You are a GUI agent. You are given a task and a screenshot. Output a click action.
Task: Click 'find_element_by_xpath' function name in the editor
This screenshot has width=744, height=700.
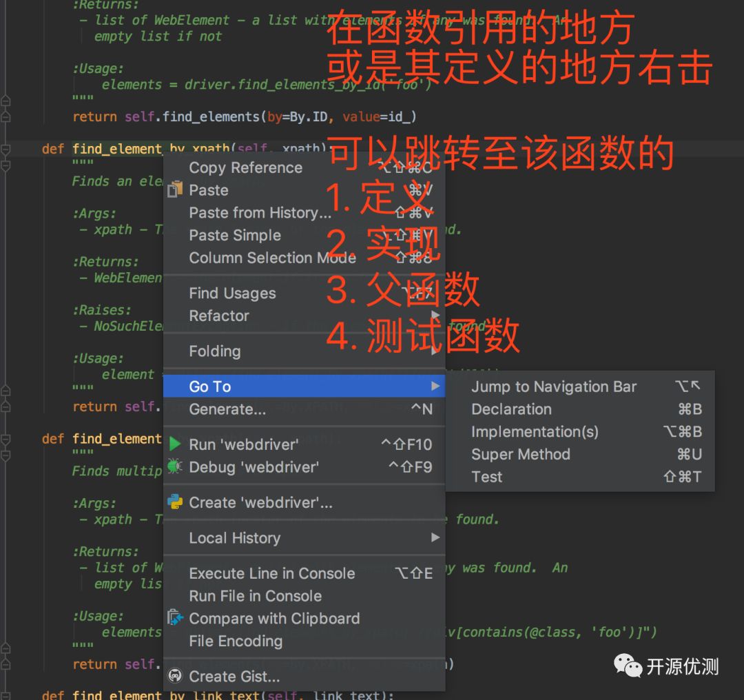pyautogui.click(x=151, y=149)
